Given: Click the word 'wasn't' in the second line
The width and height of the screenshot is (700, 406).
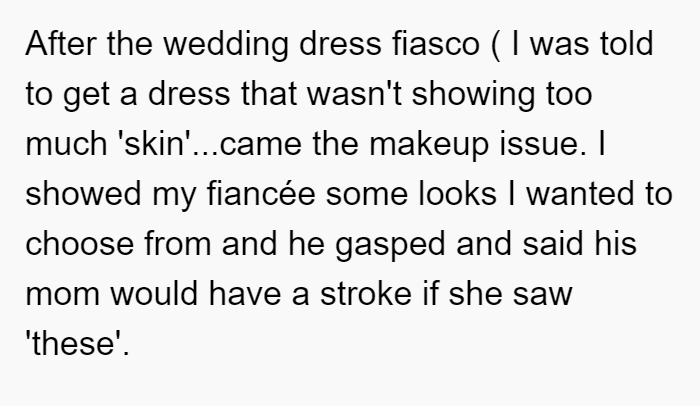Looking at the screenshot, I should (354, 94).
